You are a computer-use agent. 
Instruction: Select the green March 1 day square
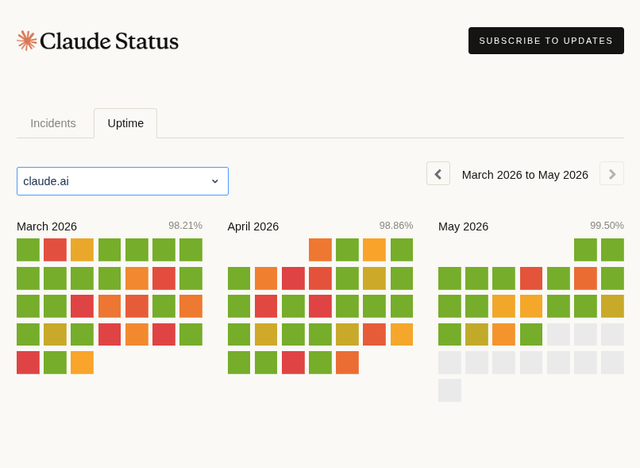pos(28,250)
